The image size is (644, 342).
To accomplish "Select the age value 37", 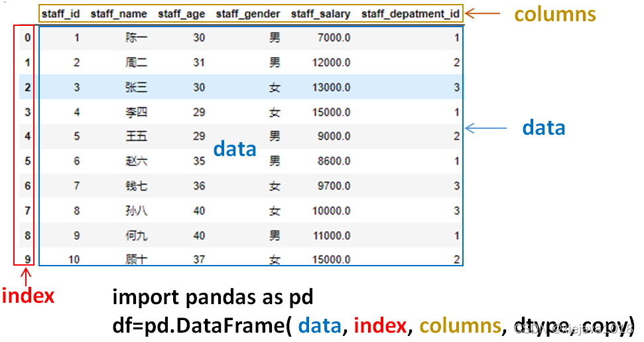I will 199,260.
